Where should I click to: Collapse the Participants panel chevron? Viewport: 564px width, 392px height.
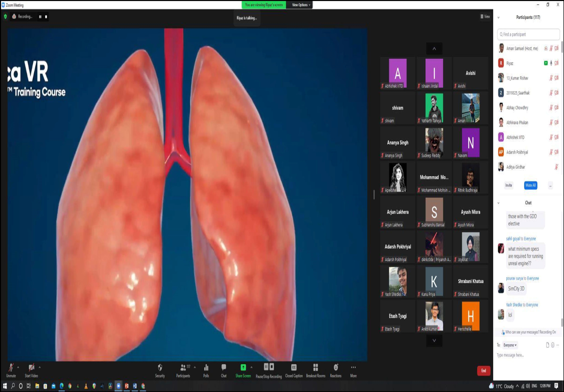[498, 18]
